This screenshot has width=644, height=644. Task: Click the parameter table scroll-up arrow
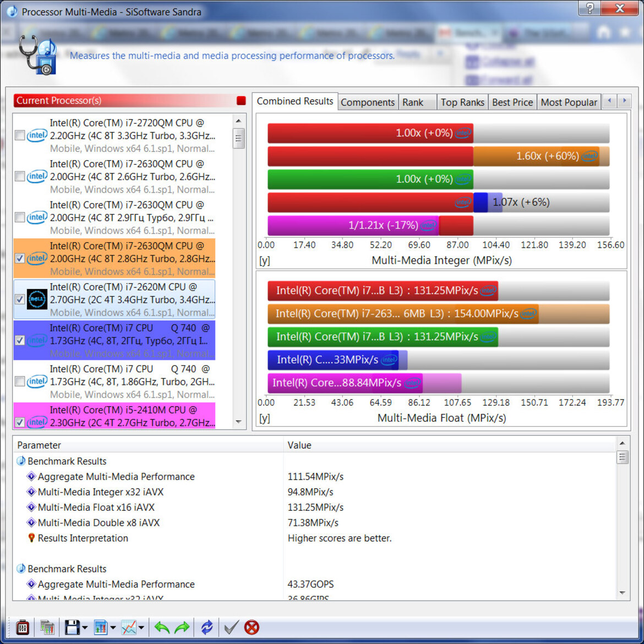pyautogui.click(x=622, y=443)
